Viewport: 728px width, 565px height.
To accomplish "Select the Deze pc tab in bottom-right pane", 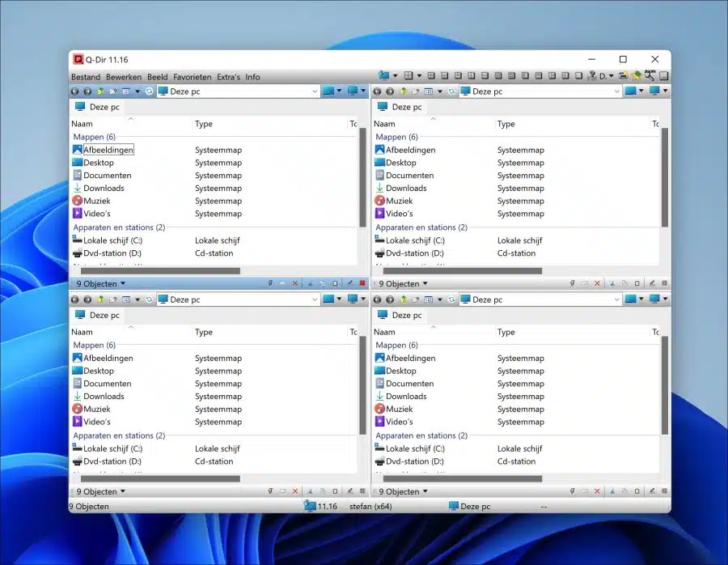I will click(400, 315).
